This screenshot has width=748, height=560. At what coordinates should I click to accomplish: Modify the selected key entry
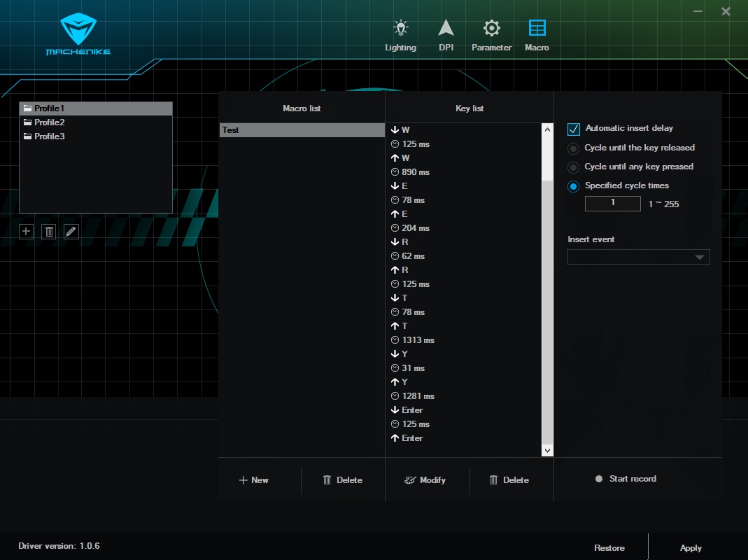coord(425,479)
